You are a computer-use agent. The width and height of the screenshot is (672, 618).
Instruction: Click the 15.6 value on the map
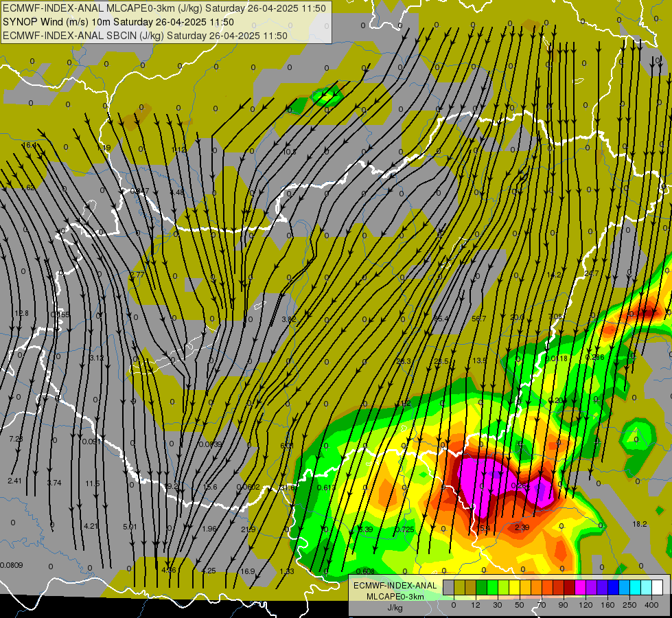tap(210, 488)
